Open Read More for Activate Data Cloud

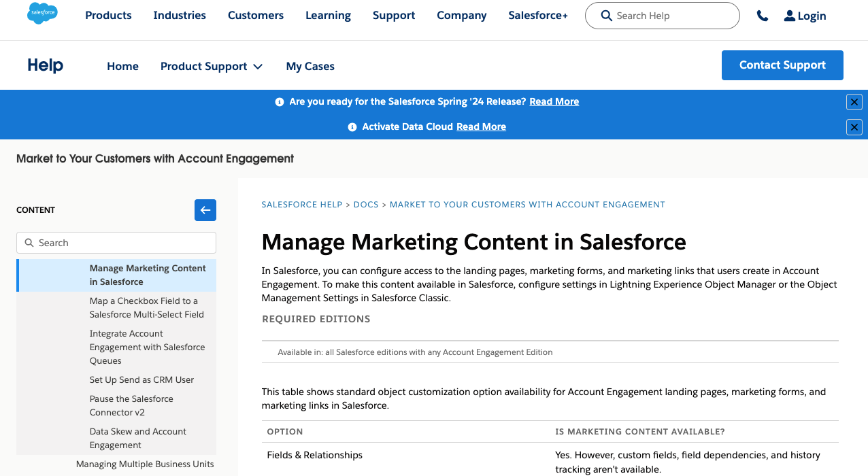[481, 126]
